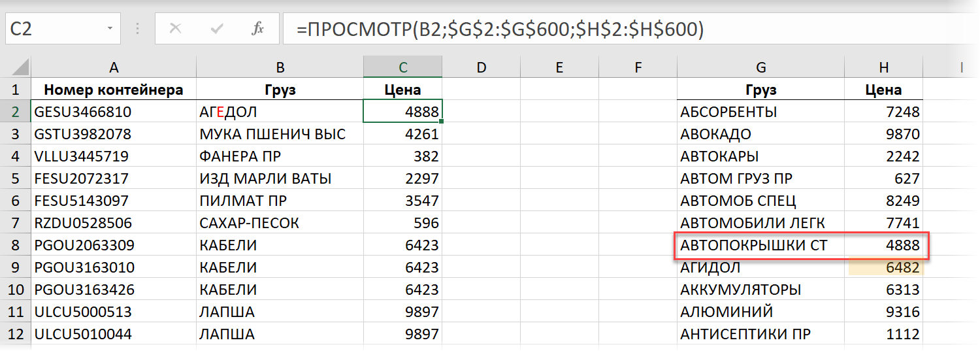Click the 'Цена' header cell in column H
Viewport: 980px width, 351px height.
(x=884, y=90)
